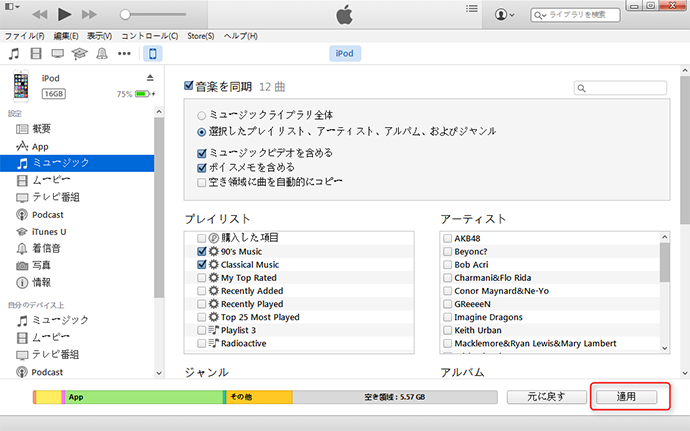Screen dimensions: 690x431
Task: Adjust the volume slider knob
Action: pyautogui.click(x=125, y=15)
